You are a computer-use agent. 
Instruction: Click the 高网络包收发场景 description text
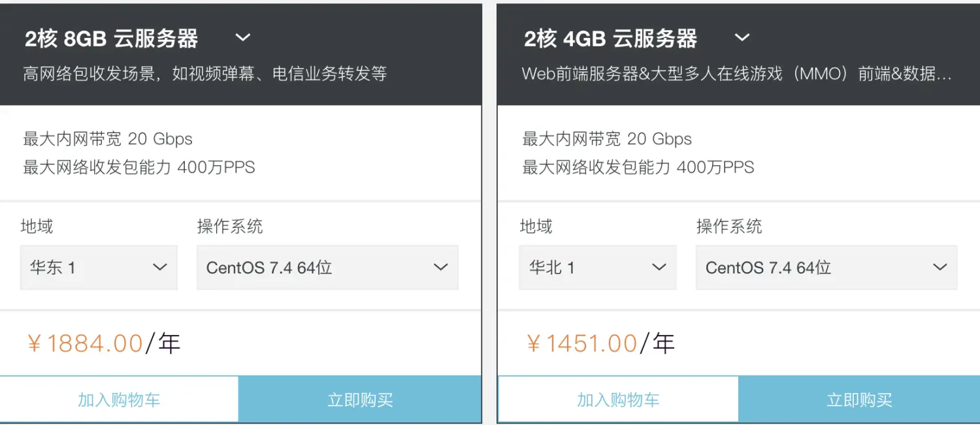[x=205, y=74]
